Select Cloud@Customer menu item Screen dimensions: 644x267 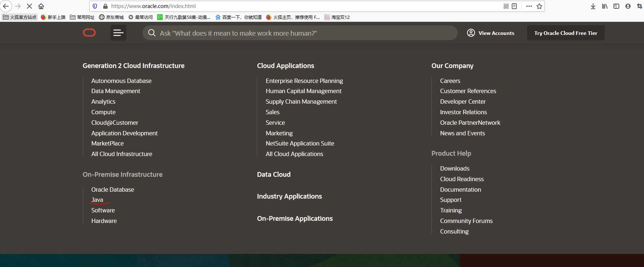114,123
